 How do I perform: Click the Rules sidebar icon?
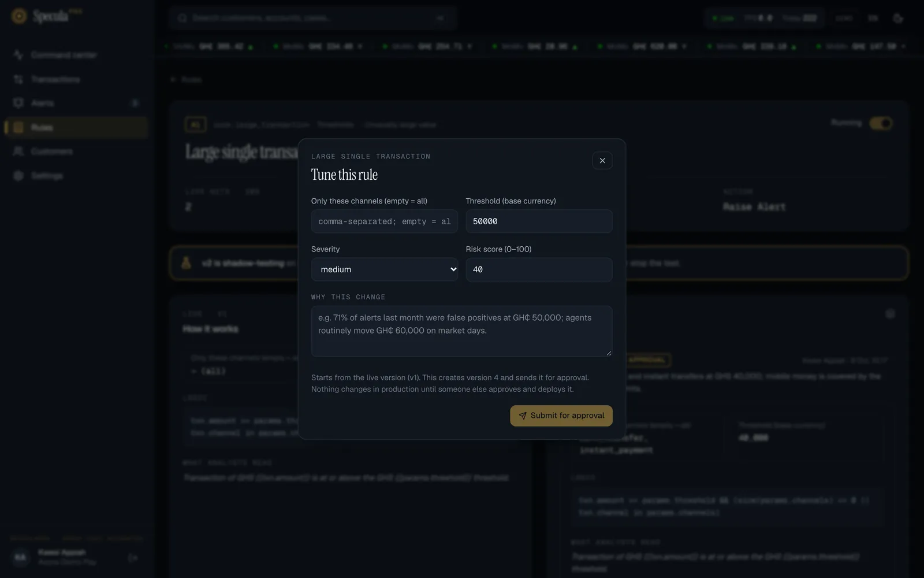tap(18, 127)
